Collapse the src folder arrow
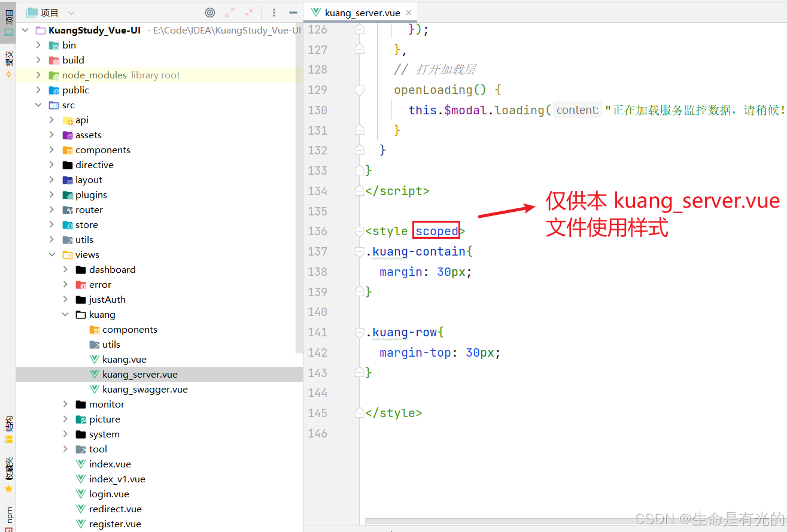The width and height of the screenshot is (787, 532). tap(38, 105)
